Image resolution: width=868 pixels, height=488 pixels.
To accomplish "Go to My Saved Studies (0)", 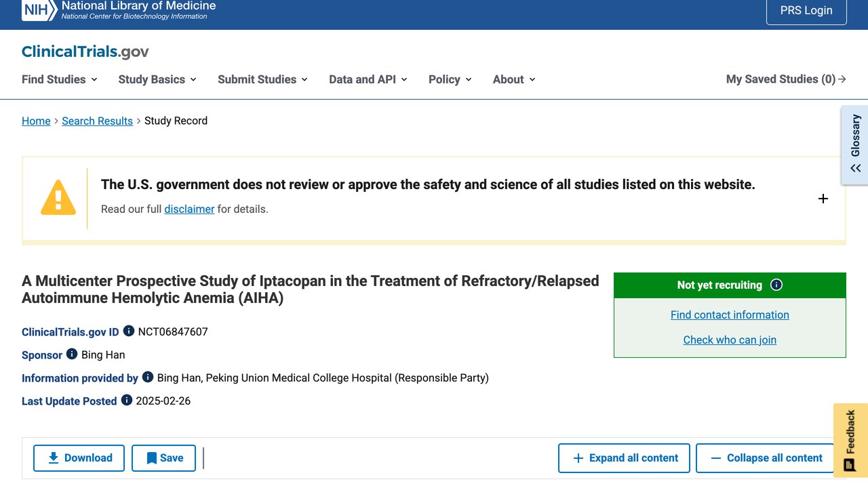I will 786,79.
